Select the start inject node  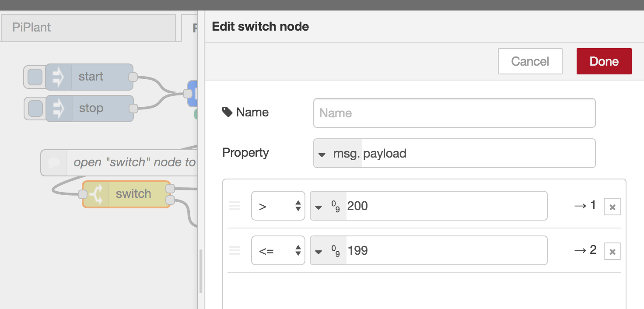point(89,77)
